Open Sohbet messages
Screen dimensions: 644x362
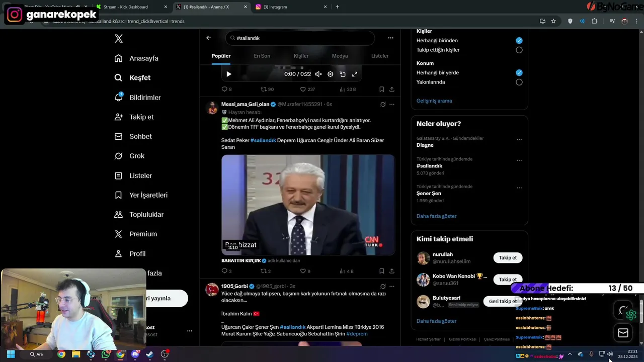[x=133, y=137]
